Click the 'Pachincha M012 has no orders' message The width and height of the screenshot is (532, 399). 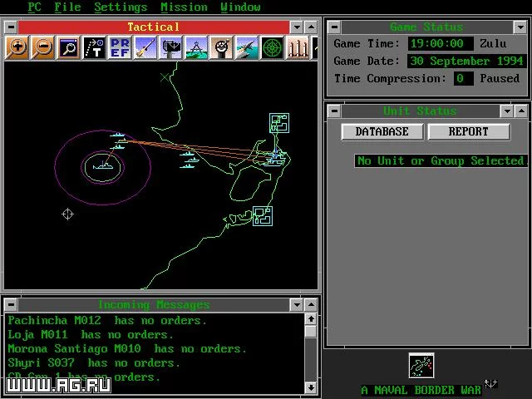(x=107, y=321)
